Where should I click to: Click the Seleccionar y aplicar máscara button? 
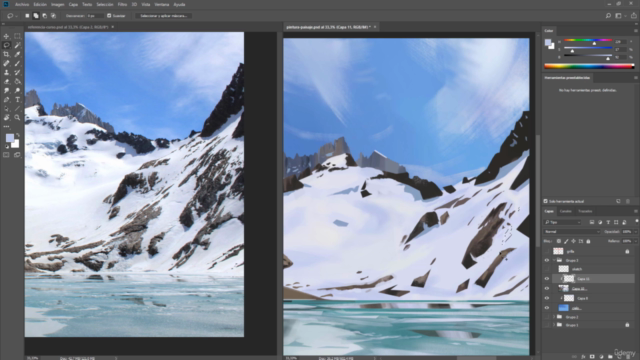[163, 16]
